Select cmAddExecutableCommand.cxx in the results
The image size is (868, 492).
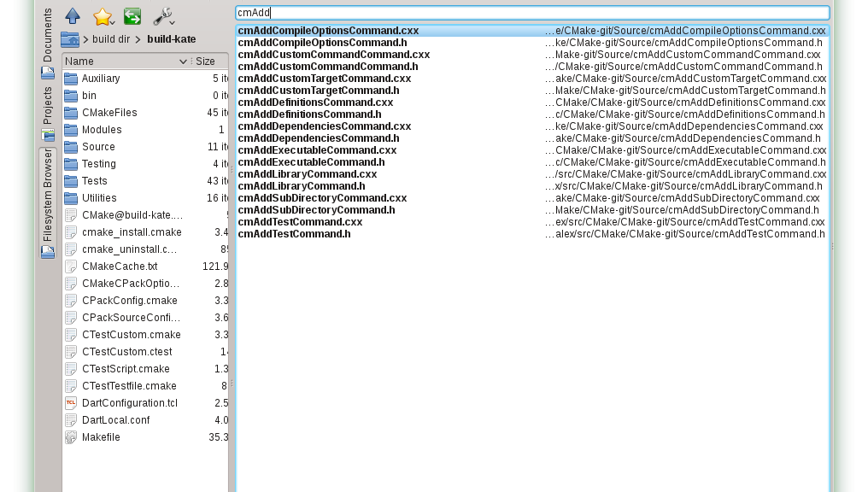pos(317,150)
